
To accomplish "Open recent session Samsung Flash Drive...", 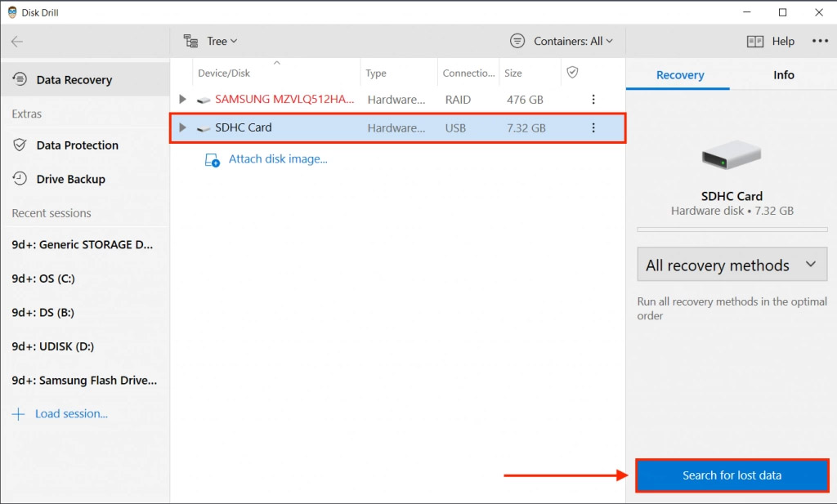I will pos(84,381).
